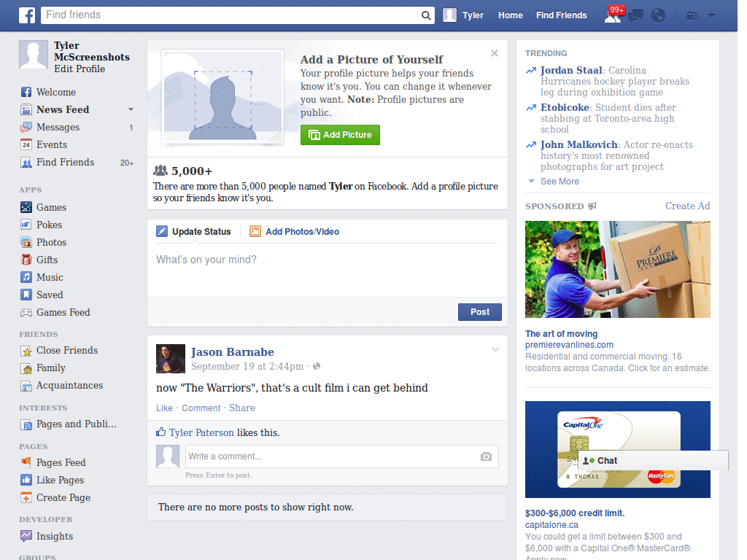Image resolution: width=747 pixels, height=560 pixels.
Task: Click the Post button
Action: click(x=480, y=312)
